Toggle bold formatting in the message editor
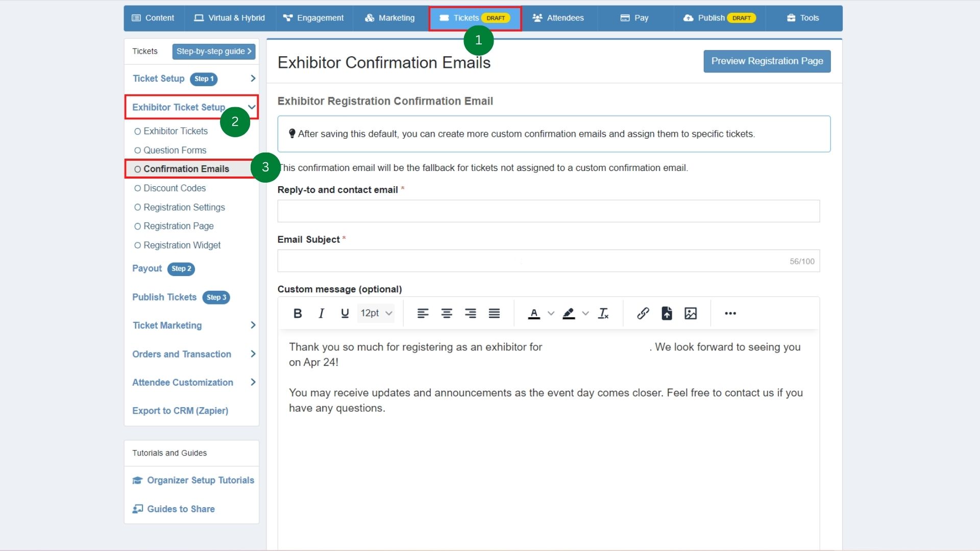Viewport: 980px width, 551px height. point(298,313)
